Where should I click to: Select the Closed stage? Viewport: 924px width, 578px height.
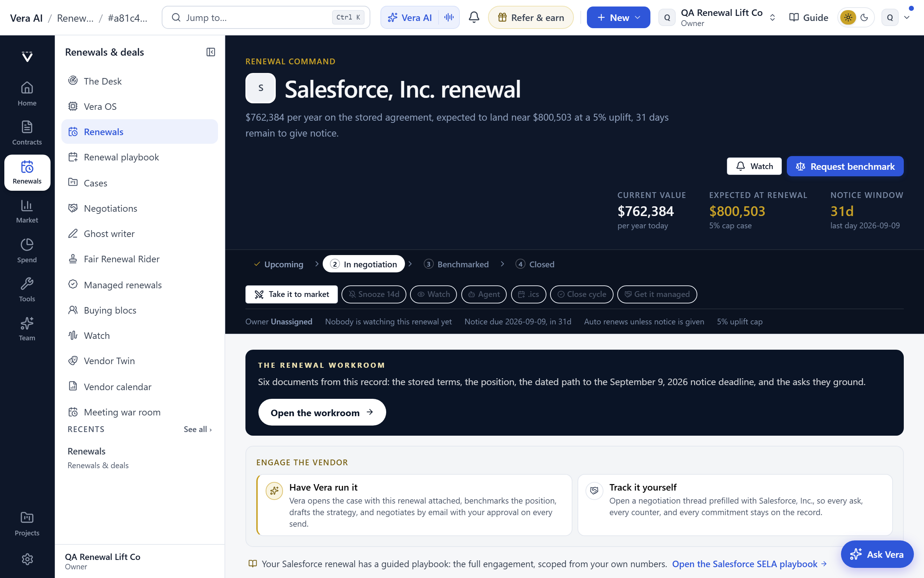(535, 264)
